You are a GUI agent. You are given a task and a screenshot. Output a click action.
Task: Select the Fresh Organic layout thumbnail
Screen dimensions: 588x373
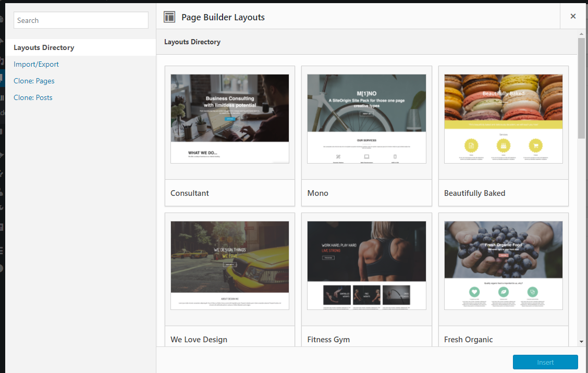pos(503,265)
